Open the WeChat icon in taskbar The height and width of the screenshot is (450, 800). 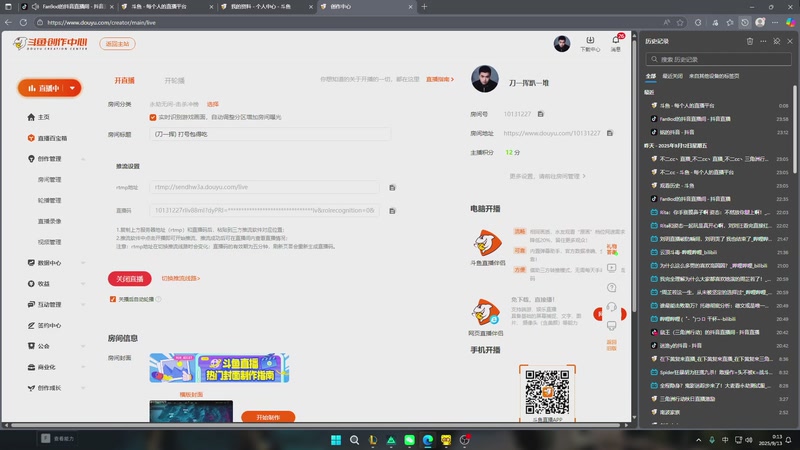coord(409,440)
